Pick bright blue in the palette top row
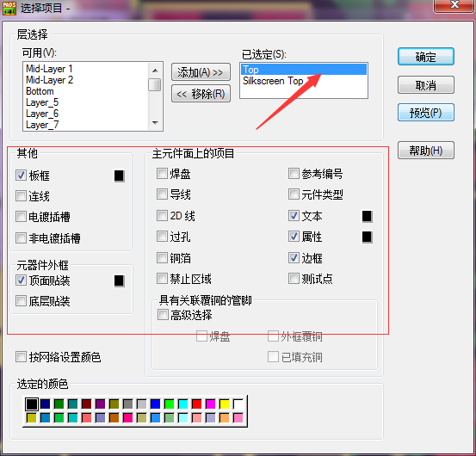Image resolution: width=476 pixels, height=456 pixels. 155,404
